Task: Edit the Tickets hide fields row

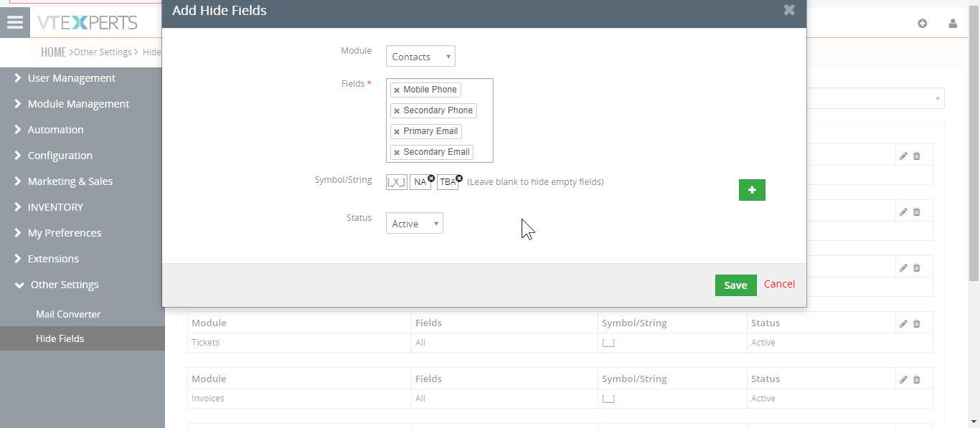Action: pyautogui.click(x=903, y=323)
